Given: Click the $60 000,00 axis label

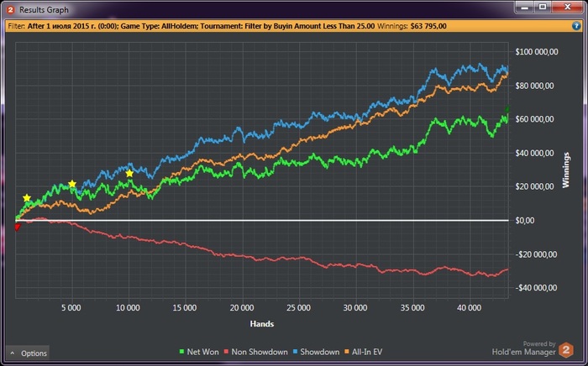Looking at the screenshot, I should 534,119.
